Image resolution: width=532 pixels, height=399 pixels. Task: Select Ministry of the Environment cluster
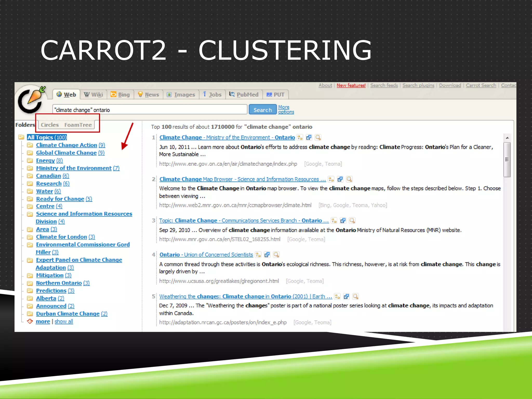[x=78, y=168]
